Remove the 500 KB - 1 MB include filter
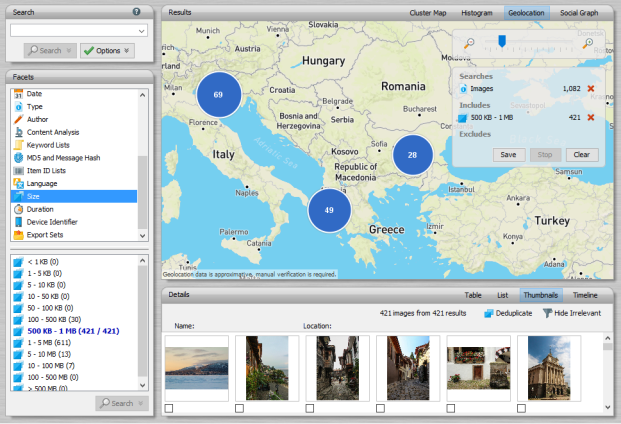The width and height of the screenshot is (621, 424). click(x=590, y=118)
